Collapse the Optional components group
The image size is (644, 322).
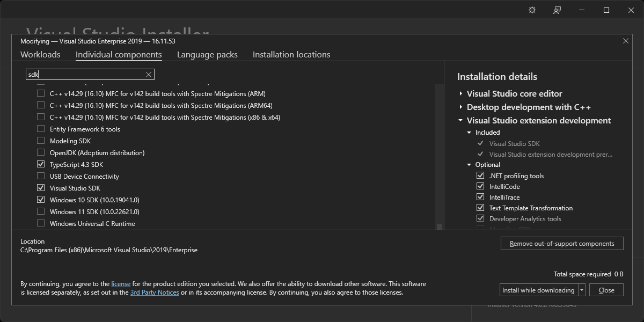[x=469, y=165]
